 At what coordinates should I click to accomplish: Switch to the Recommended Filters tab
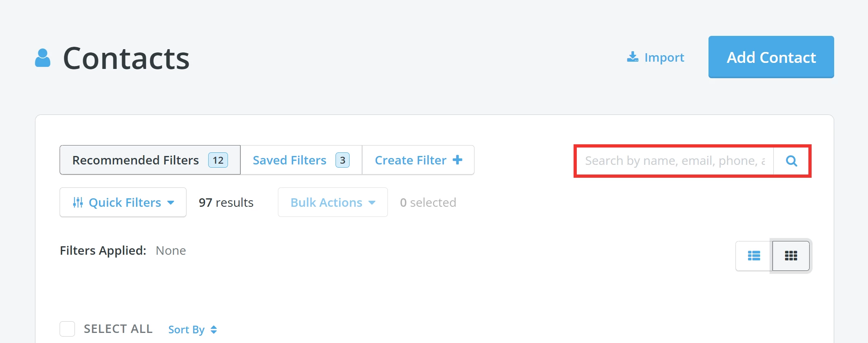[x=135, y=160]
